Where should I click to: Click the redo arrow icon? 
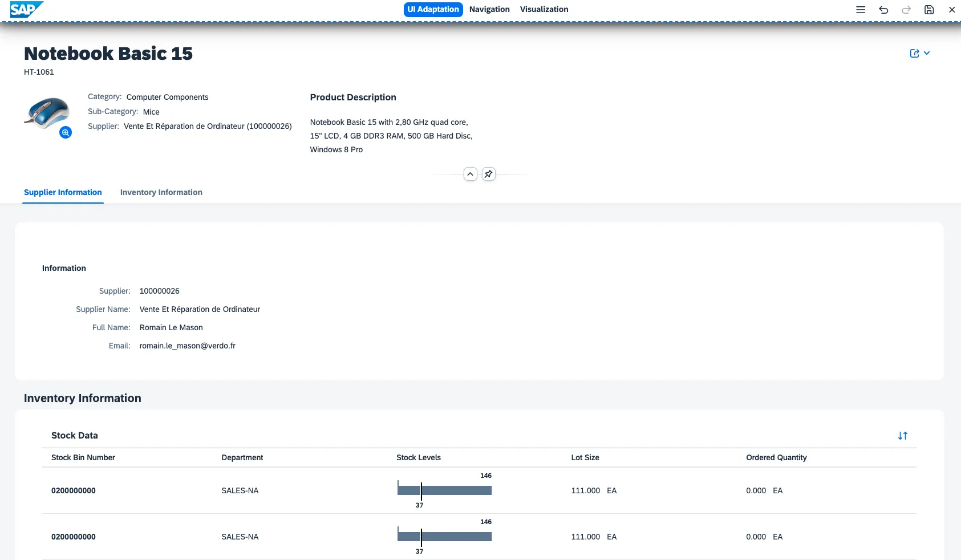(x=906, y=10)
